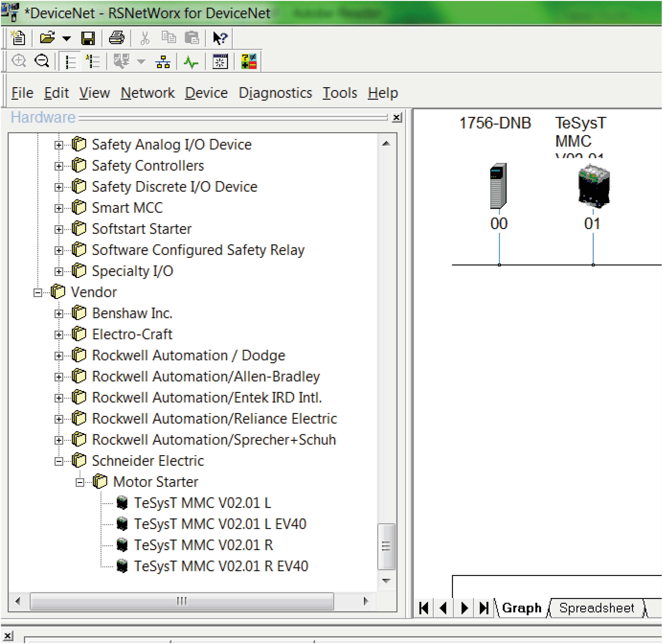Click the What's This help pointer icon
Image resolution: width=663 pixels, height=644 pixels.
pyautogui.click(x=220, y=38)
